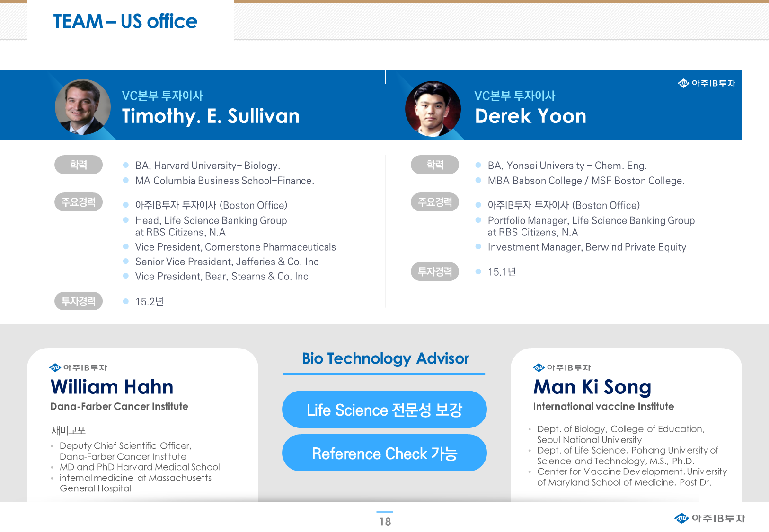Click '아주IB투자 투자이사 (Boston Office)' in Yoon's career list
This screenshot has height=532, width=769.
pos(564,205)
